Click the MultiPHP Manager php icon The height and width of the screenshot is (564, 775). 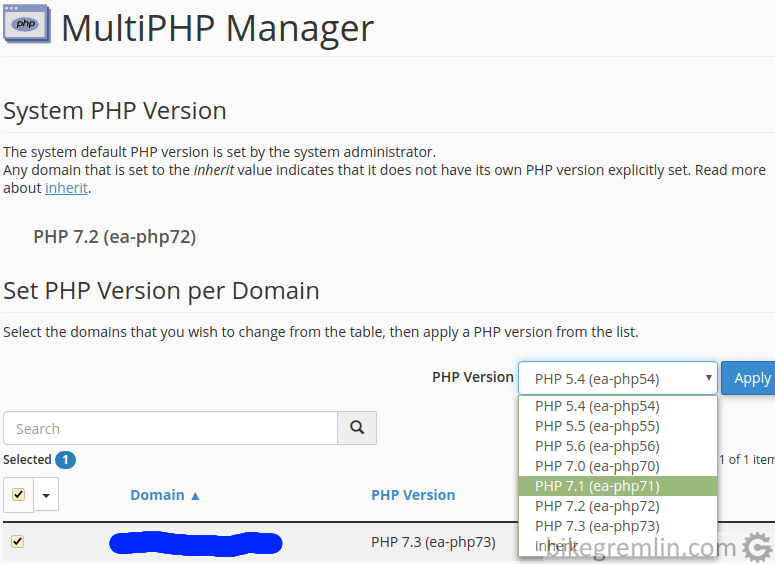(27, 24)
